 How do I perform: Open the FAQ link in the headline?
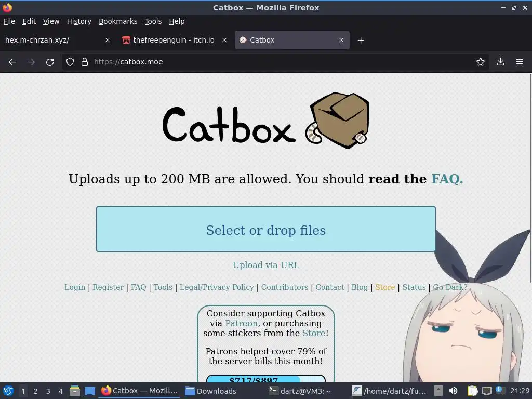coord(447,179)
